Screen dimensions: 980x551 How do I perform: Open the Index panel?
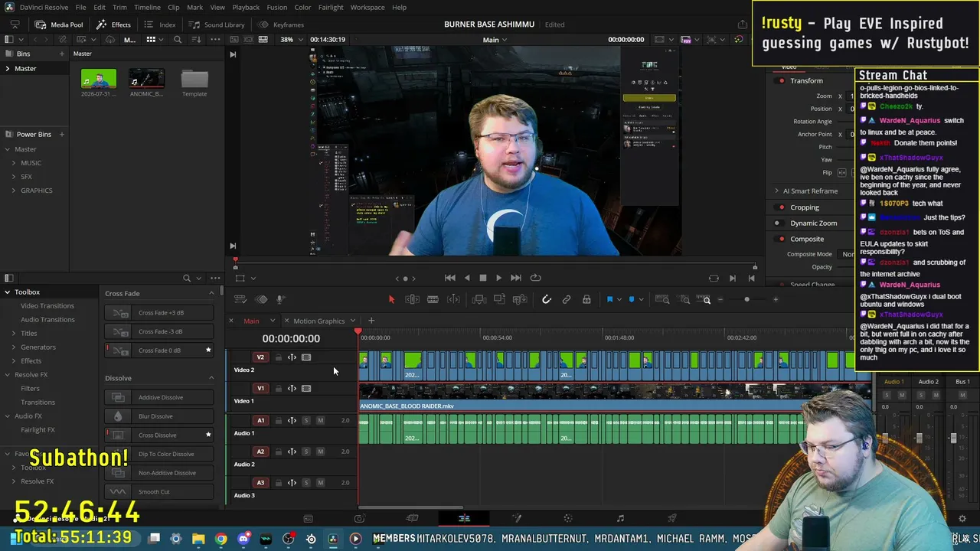[160, 24]
